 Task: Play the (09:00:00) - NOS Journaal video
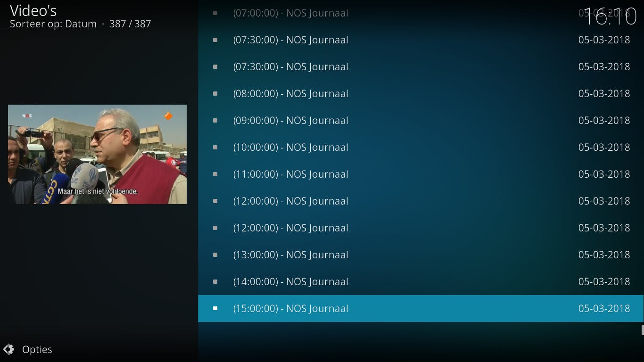[421, 120]
